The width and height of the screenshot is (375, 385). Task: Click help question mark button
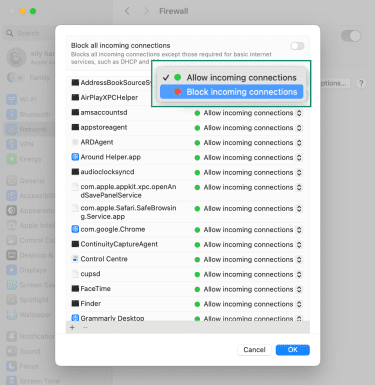[361, 83]
